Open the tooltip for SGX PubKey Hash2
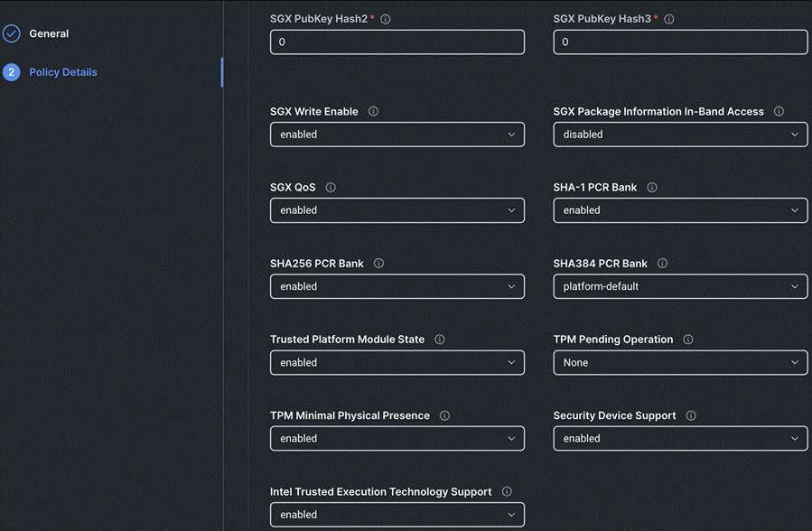 click(x=385, y=18)
